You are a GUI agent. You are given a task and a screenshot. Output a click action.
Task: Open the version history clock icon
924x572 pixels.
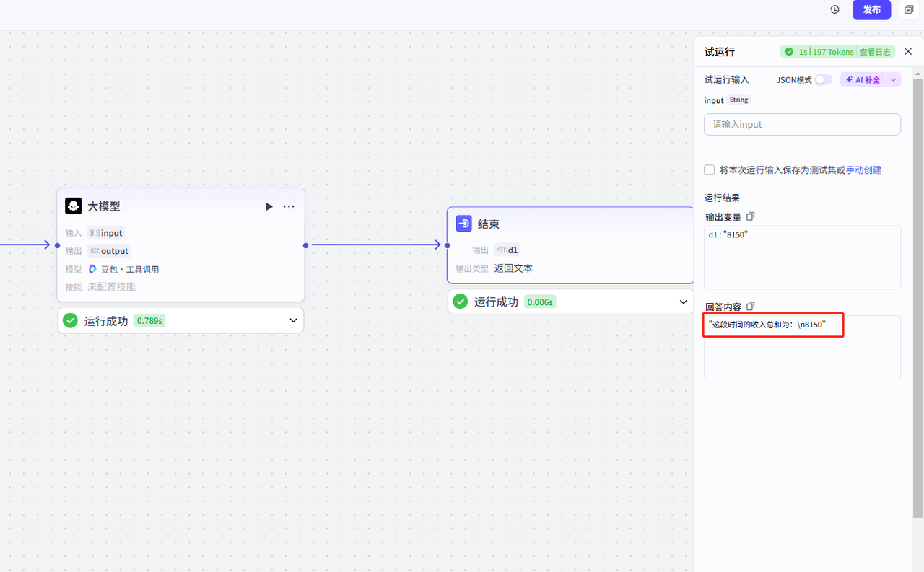(834, 10)
